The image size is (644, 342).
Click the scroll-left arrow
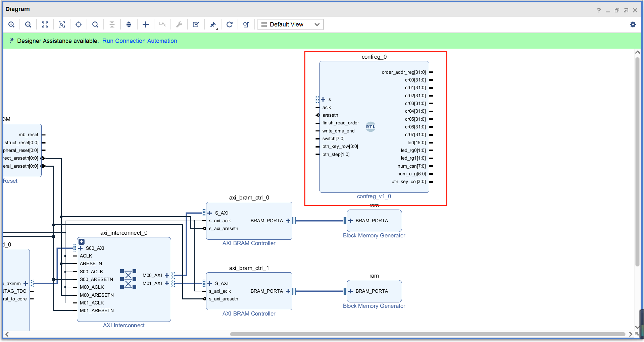click(7, 334)
